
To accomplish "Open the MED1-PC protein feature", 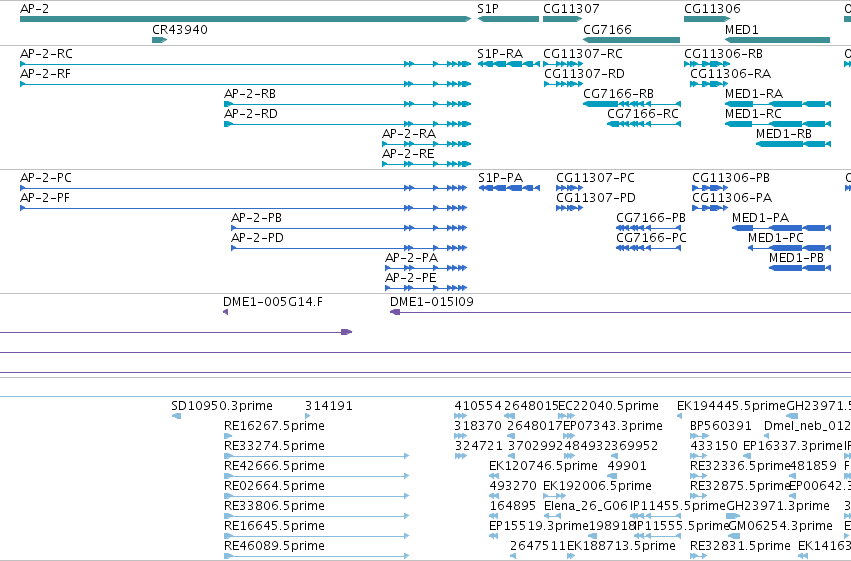I will click(x=790, y=248).
